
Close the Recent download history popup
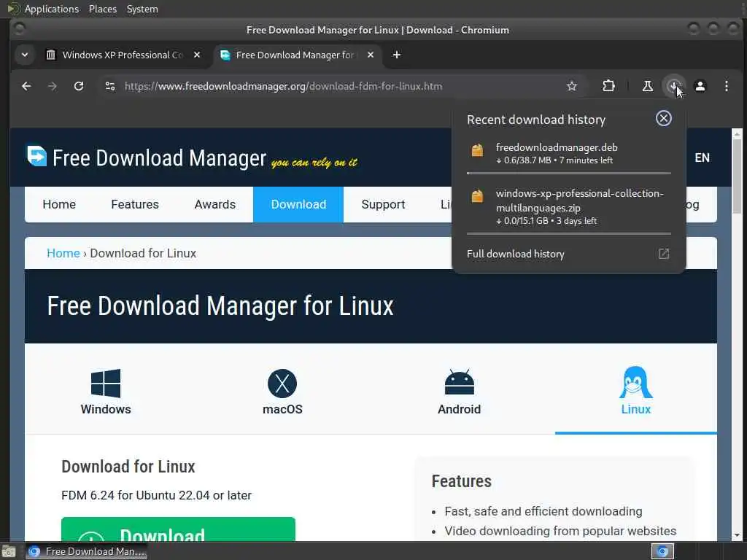[664, 118]
